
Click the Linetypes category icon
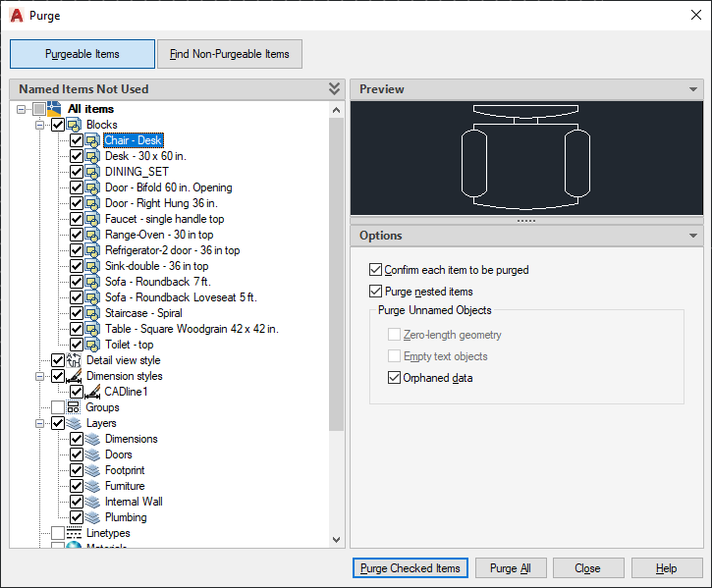click(x=74, y=533)
